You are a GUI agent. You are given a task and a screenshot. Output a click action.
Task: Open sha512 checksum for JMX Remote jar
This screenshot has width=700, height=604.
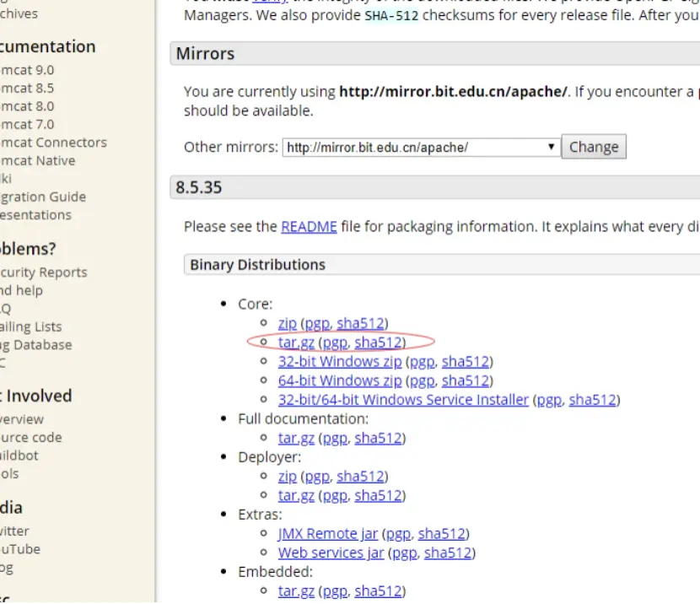tap(442, 534)
